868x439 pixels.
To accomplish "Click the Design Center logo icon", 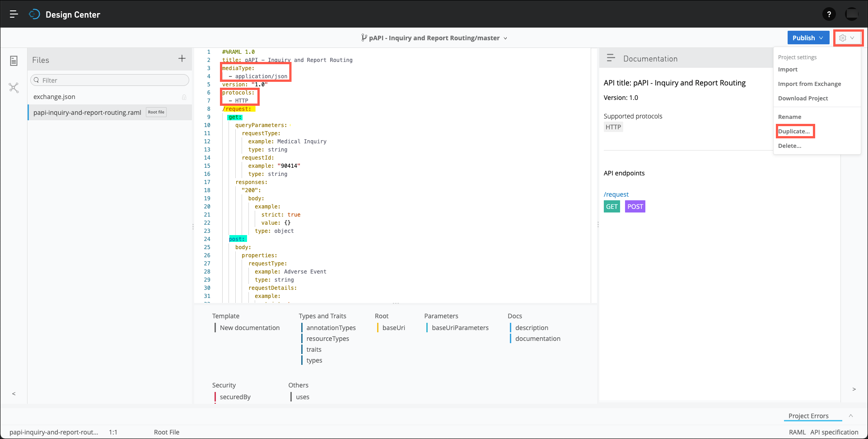I will [x=34, y=14].
